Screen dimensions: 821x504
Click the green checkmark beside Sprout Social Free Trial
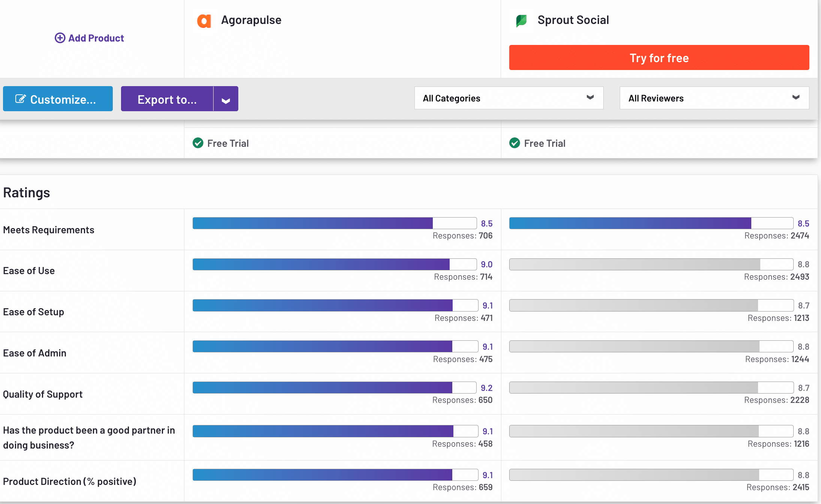514,143
